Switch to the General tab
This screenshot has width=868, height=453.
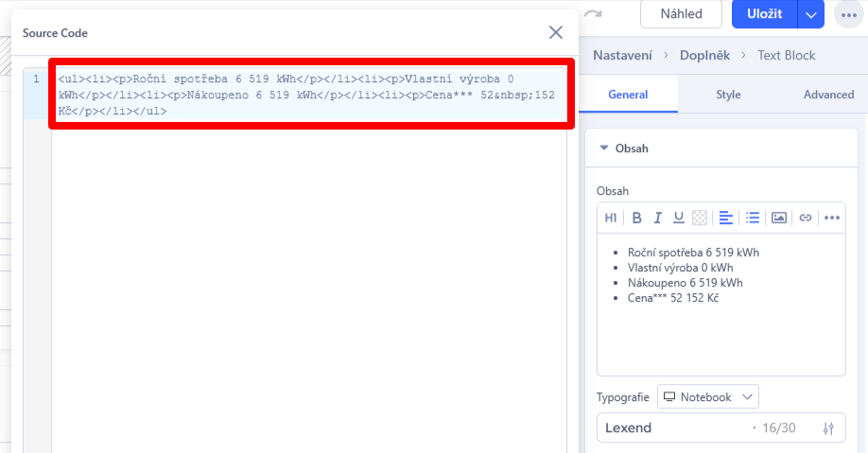click(x=628, y=95)
